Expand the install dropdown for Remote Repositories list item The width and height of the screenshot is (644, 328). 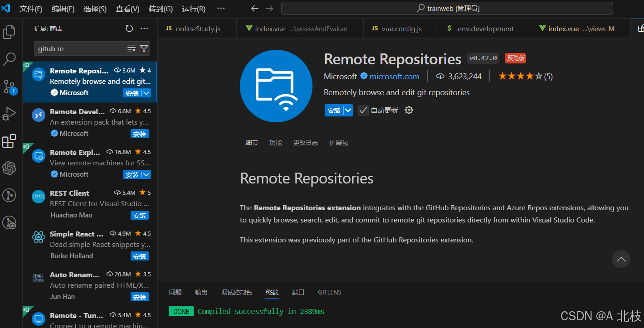pyautogui.click(x=146, y=93)
